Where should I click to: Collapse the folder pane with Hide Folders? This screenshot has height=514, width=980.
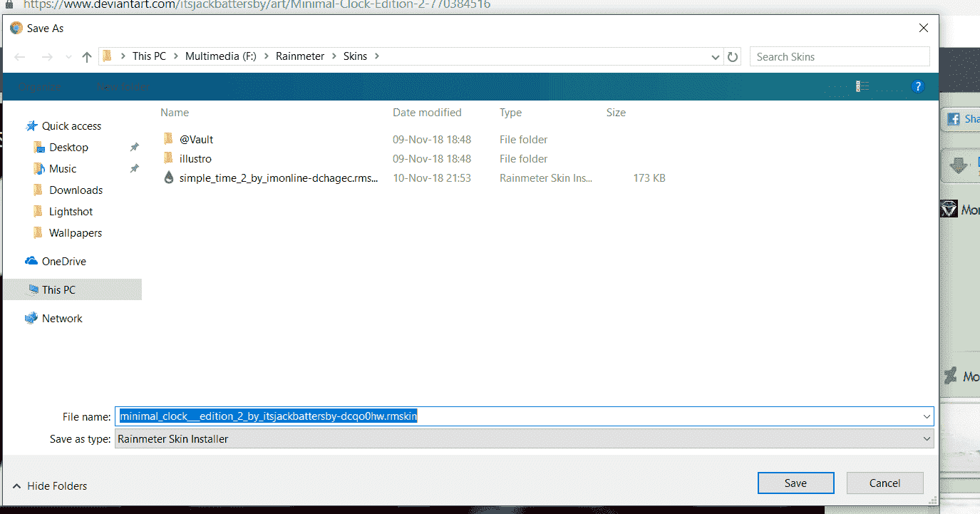pyautogui.click(x=50, y=485)
